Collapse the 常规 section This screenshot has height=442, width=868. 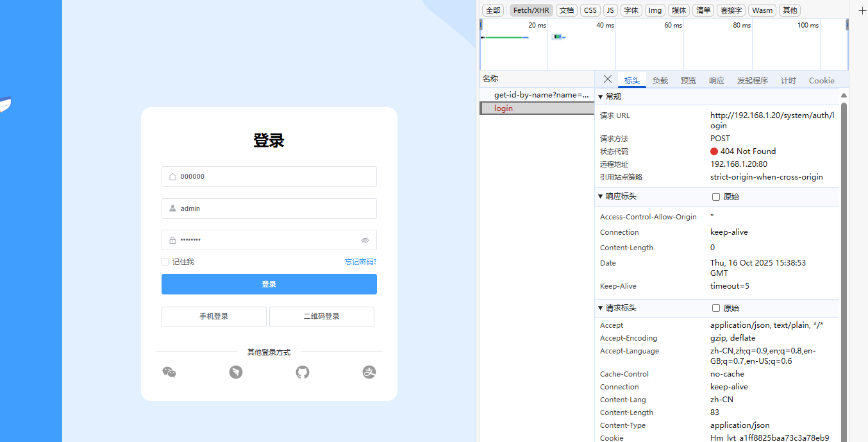[601, 97]
